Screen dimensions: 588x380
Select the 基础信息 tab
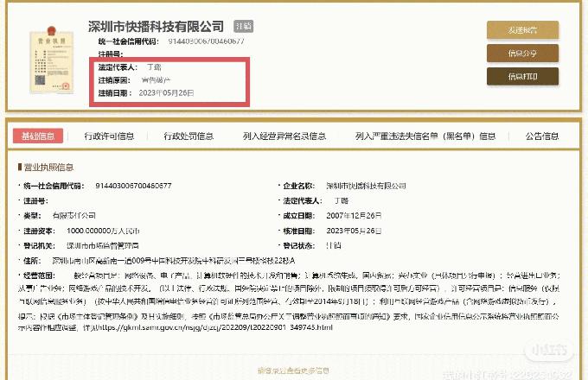click(38, 136)
